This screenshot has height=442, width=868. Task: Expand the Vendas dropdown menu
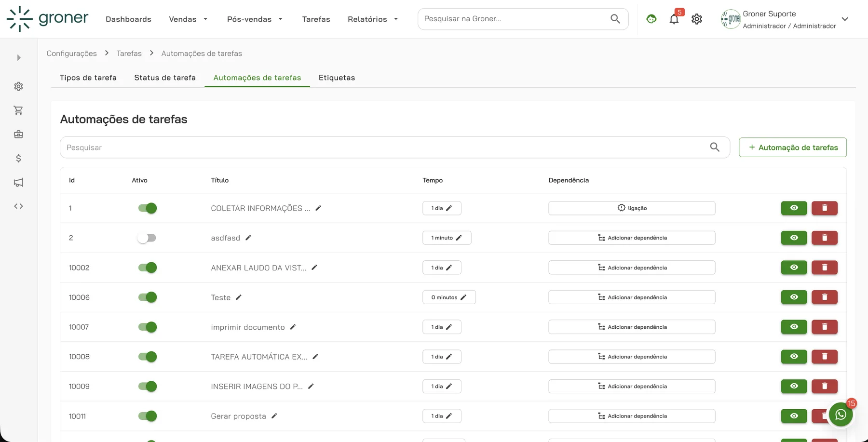point(189,19)
